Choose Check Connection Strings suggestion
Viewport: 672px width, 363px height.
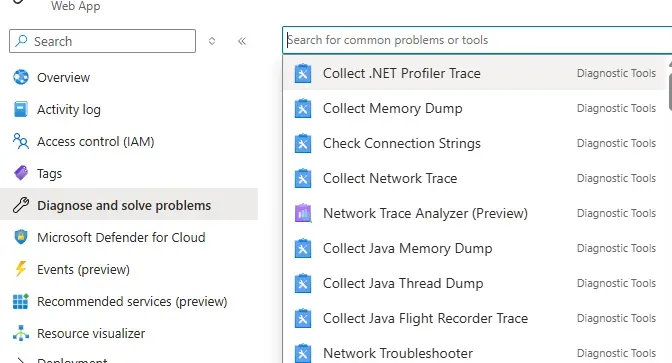click(474, 143)
